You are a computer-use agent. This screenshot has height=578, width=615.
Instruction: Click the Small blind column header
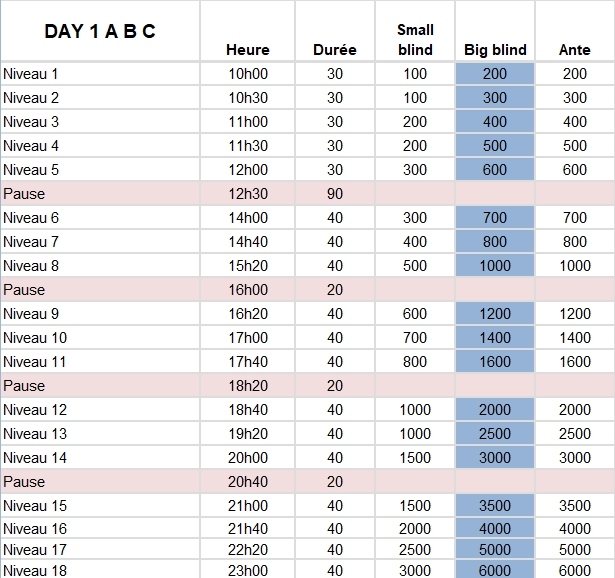415,40
